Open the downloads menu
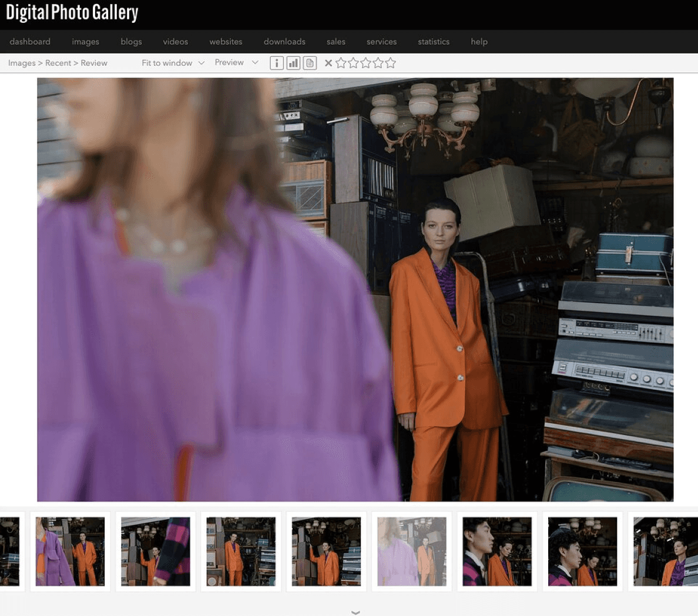 pos(284,41)
